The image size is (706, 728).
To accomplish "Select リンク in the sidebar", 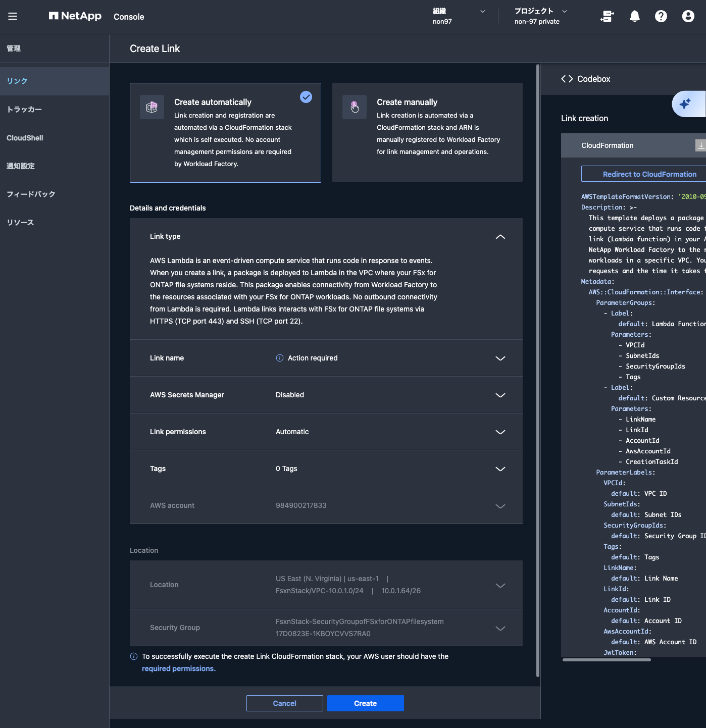I will (x=55, y=81).
